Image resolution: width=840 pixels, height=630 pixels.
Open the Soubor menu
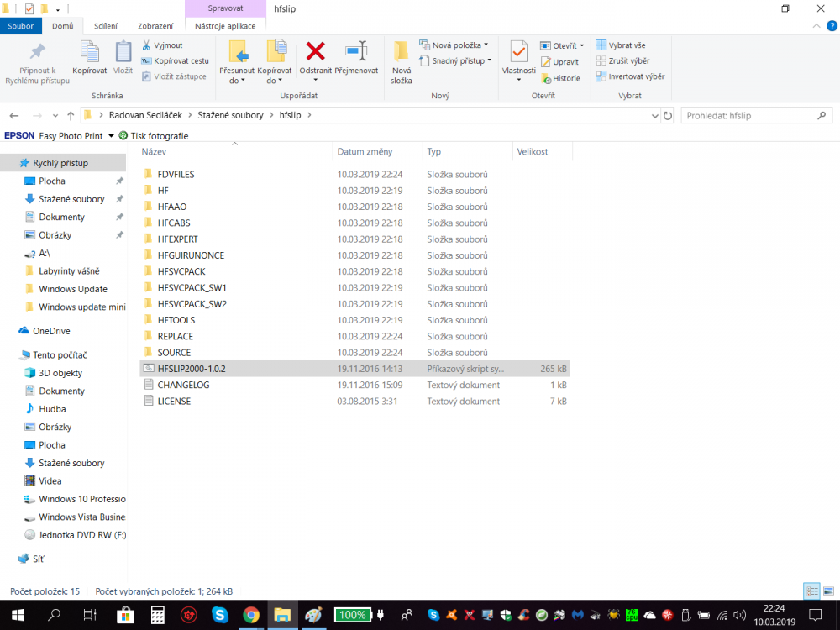20,26
